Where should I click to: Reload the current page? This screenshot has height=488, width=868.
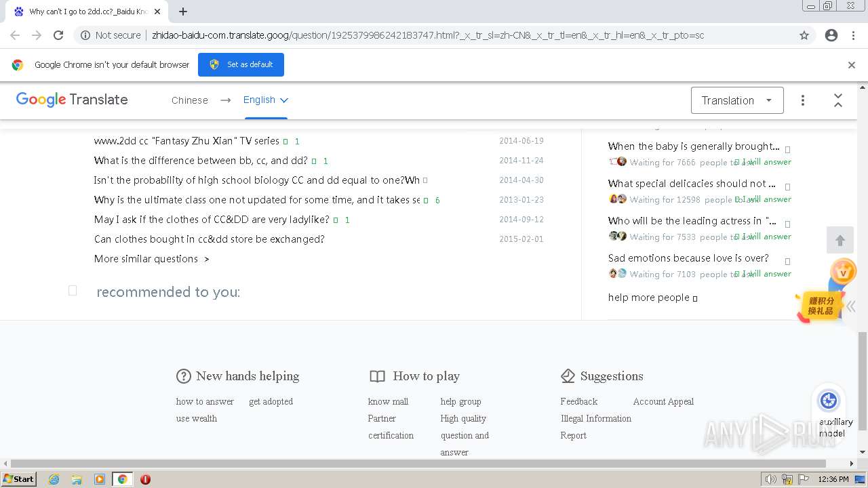coord(58,35)
